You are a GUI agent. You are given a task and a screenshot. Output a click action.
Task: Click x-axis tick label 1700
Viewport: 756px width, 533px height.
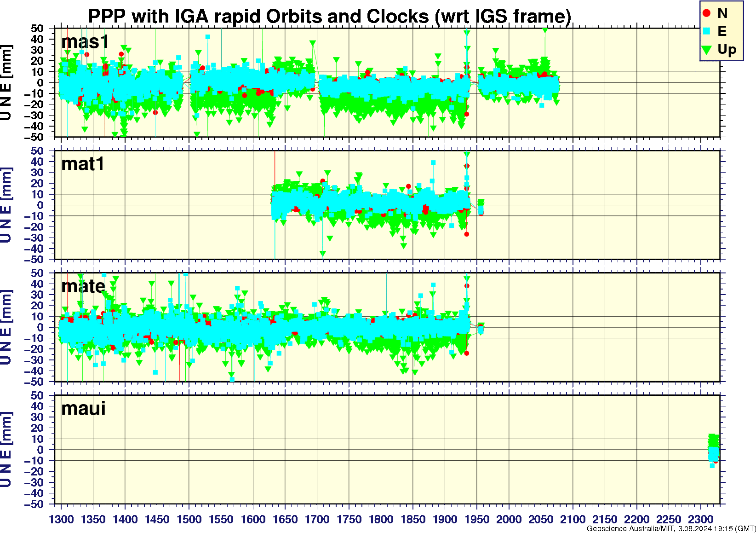pos(317,520)
